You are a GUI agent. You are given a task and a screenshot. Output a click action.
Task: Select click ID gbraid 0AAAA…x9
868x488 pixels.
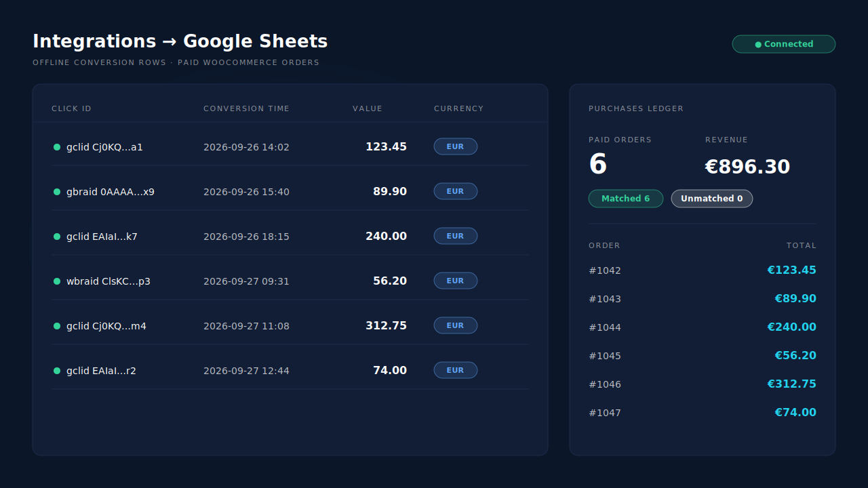[x=111, y=192]
